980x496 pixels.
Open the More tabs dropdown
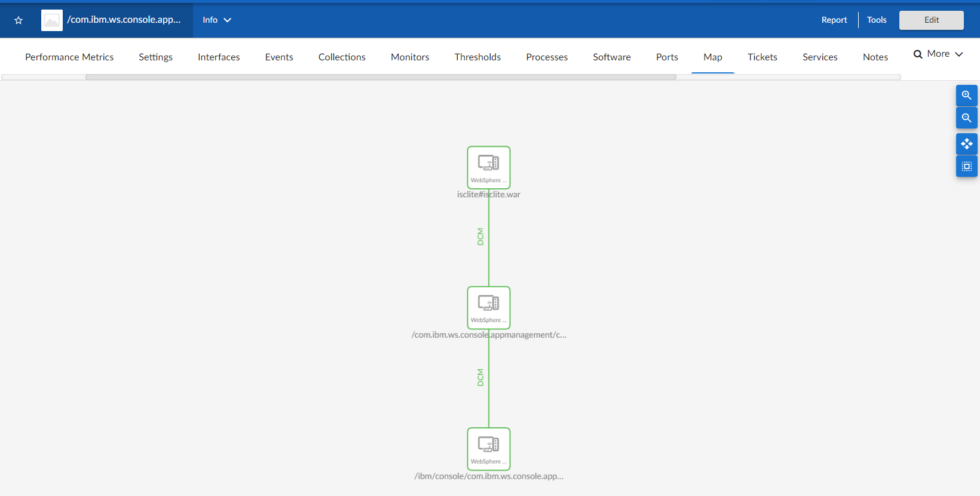945,54
